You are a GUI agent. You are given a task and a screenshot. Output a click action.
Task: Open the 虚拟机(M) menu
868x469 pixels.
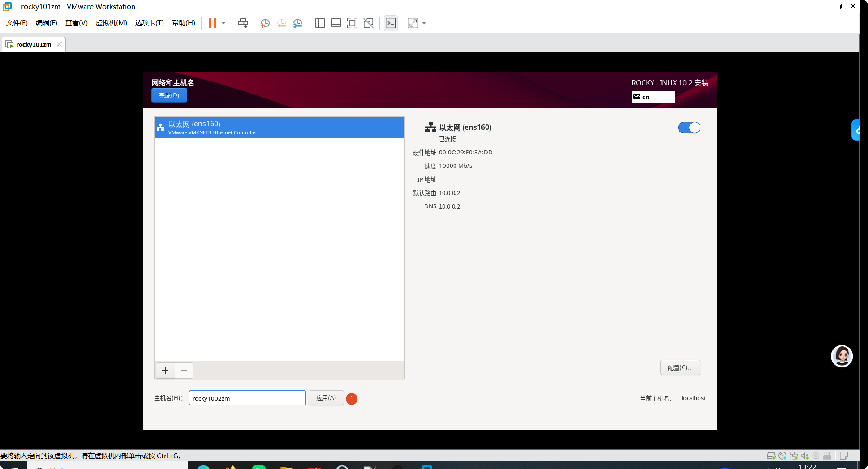pos(112,23)
